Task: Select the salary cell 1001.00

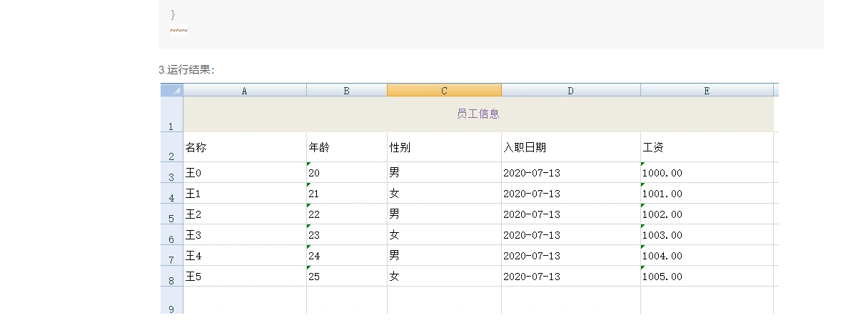Action: pos(707,194)
